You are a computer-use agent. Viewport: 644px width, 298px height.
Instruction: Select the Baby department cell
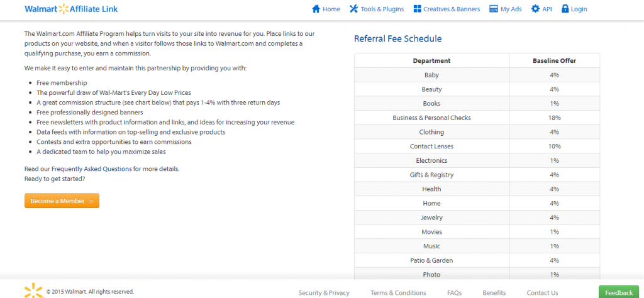click(431, 75)
